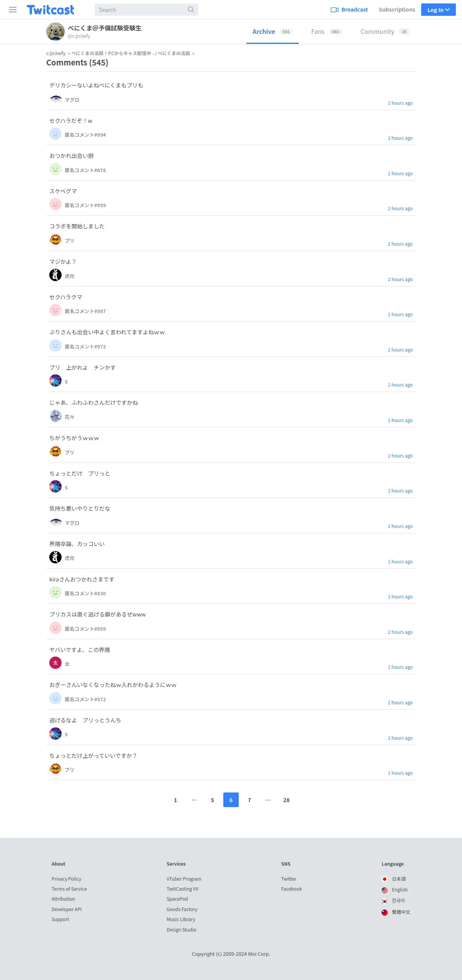Click the Twitcast logo

pos(50,10)
